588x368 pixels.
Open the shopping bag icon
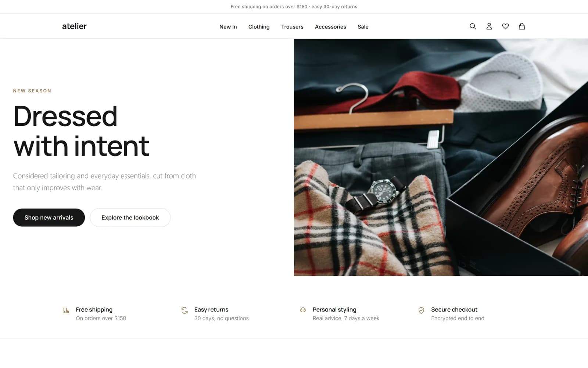[x=521, y=26]
